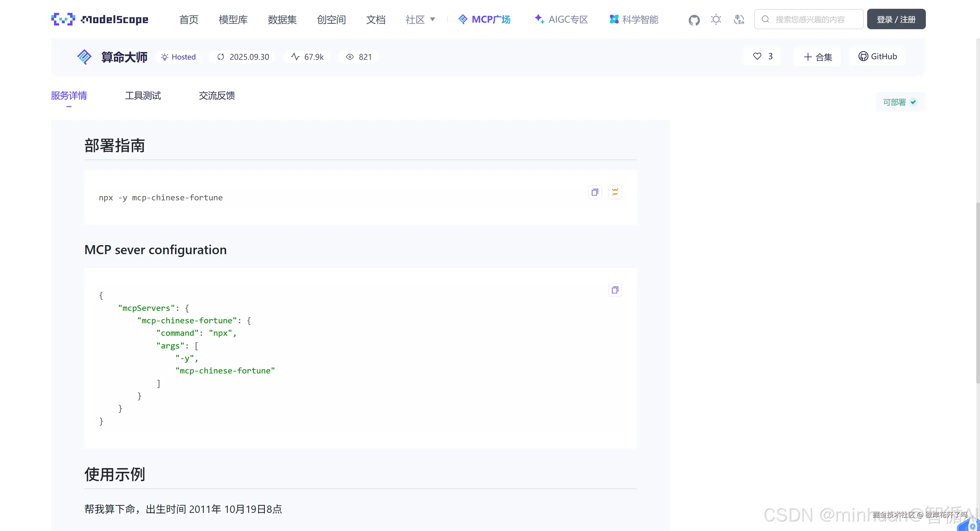Toggle light/dark theme sun icon

716,19
